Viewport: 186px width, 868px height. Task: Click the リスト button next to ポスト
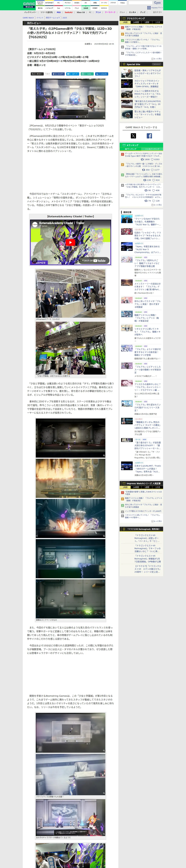point(48,74)
